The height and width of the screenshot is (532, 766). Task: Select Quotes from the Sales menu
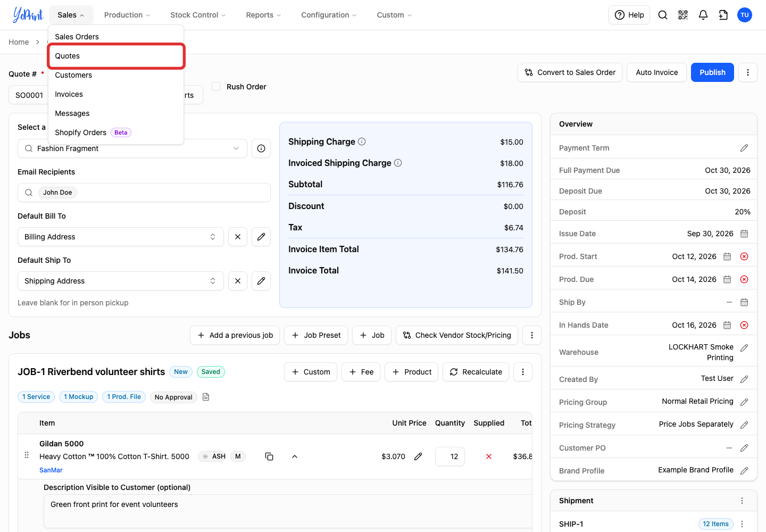(x=116, y=56)
